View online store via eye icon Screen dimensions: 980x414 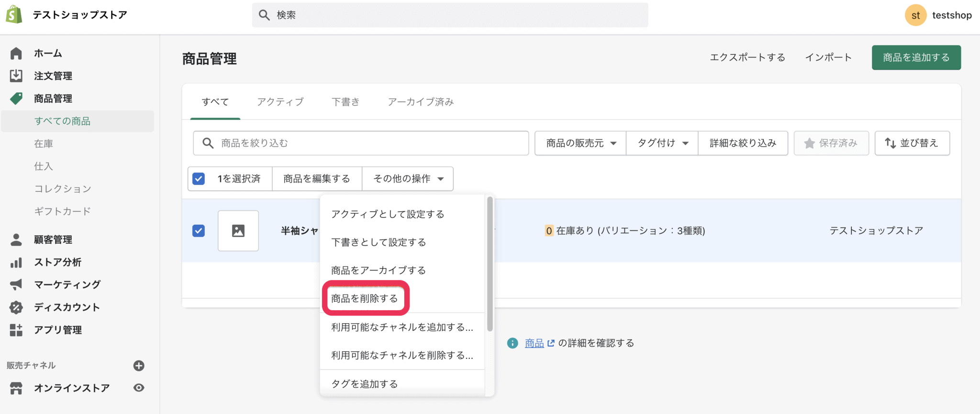[x=139, y=388]
